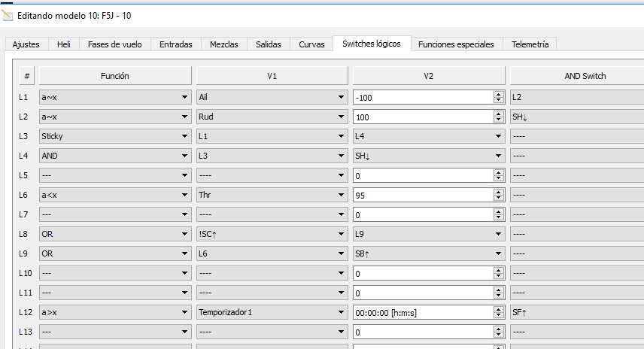Switch to the Mezclas tab
644x349 pixels.
(x=223, y=44)
